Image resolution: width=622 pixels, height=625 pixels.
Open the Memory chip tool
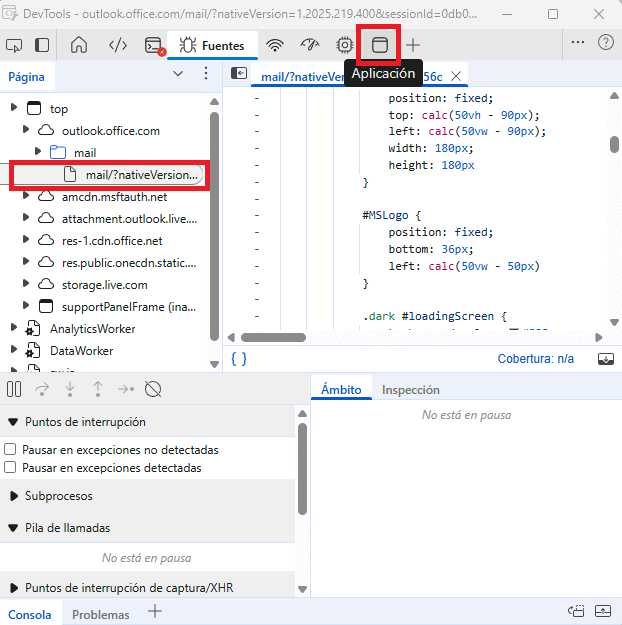pos(344,45)
